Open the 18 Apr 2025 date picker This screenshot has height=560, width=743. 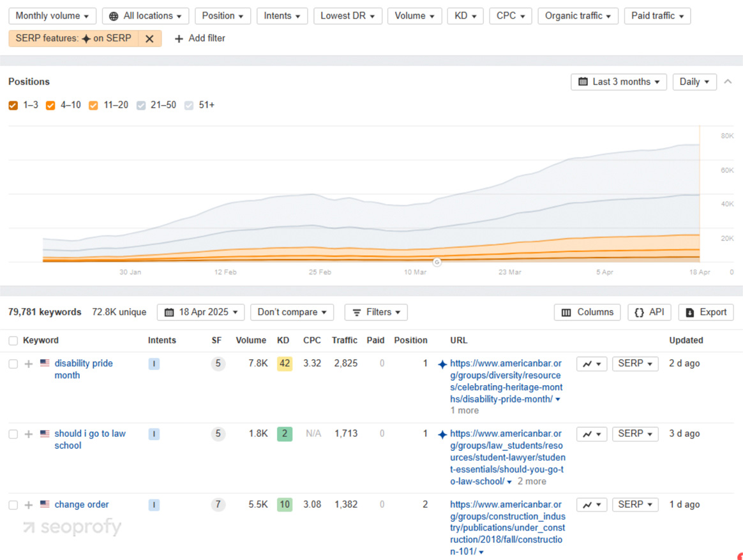[200, 313]
